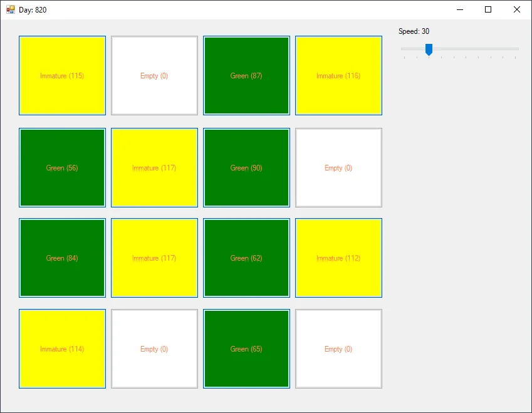The width and height of the screenshot is (532, 413).
Task: Pick the Green (56) tile
Action: 63,167
